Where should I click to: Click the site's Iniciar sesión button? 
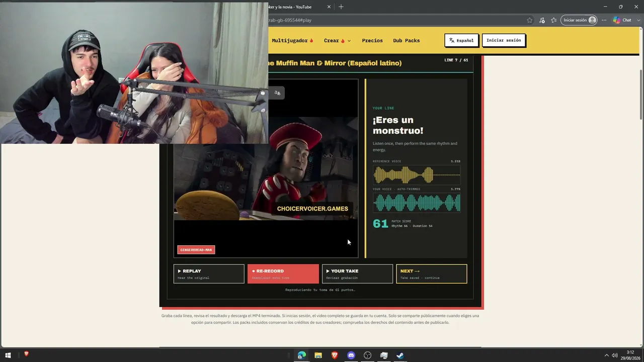click(504, 40)
